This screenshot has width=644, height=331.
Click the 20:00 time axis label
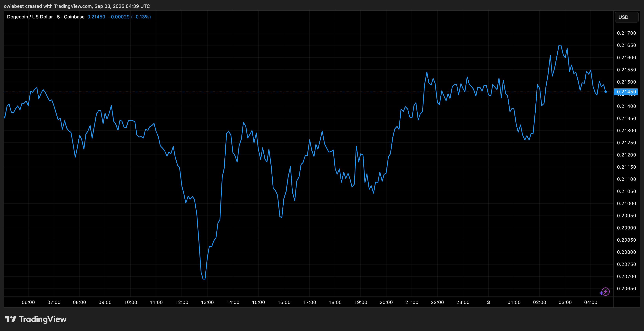386,302
